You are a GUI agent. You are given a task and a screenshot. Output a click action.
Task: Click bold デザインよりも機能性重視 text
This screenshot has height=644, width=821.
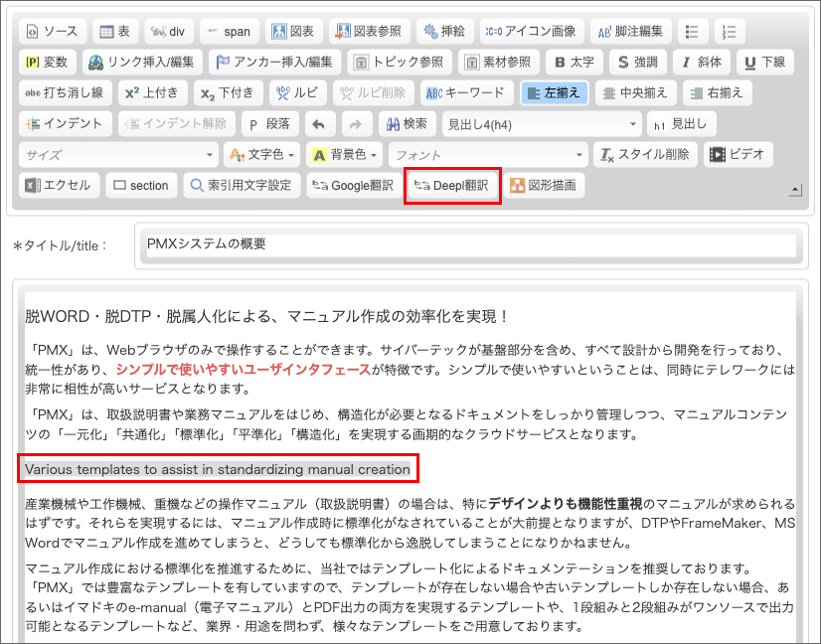point(565,504)
